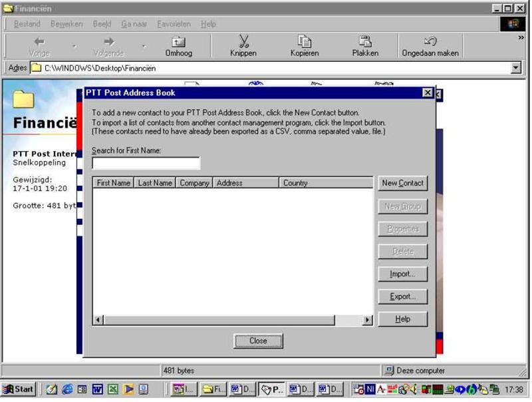Click the horizontal scrollbar thumb in contact list

point(219,320)
